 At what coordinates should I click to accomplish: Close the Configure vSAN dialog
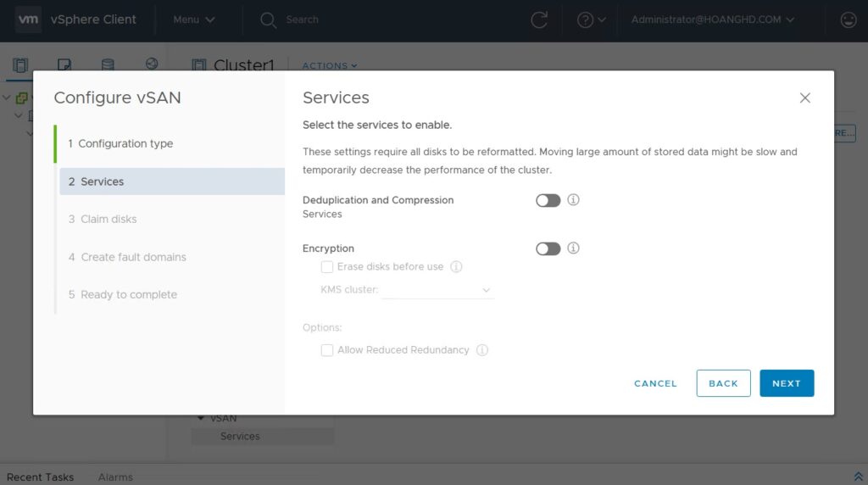(805, 98)
